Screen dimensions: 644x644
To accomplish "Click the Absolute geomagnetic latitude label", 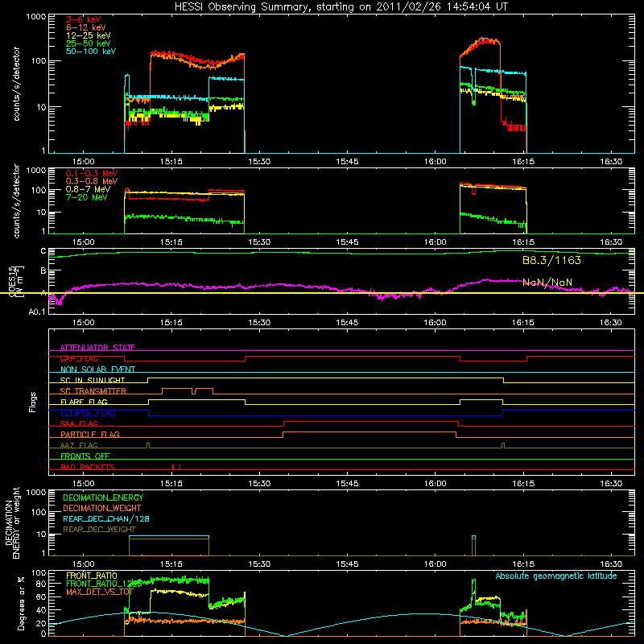I will click(x=556, y=576).
